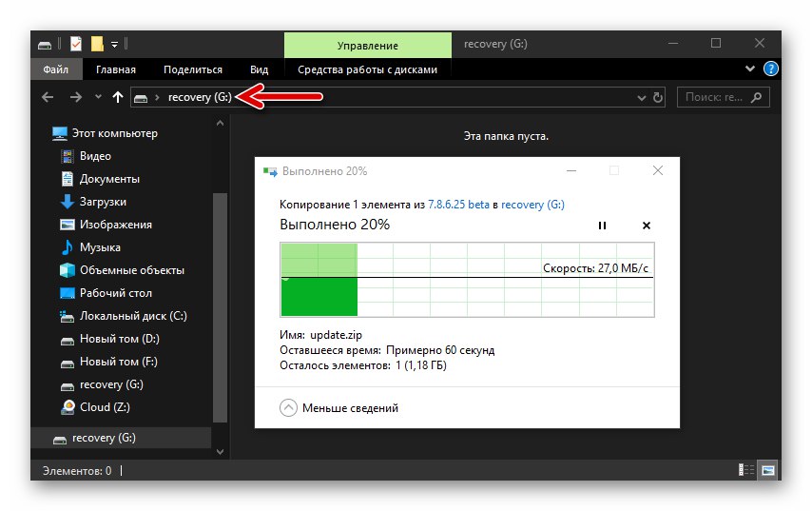Open the Customize Quick Access Toolbar dropdown
Viewport: 812px width, 511px height.
pyautogui.click(x=114, y=45)
